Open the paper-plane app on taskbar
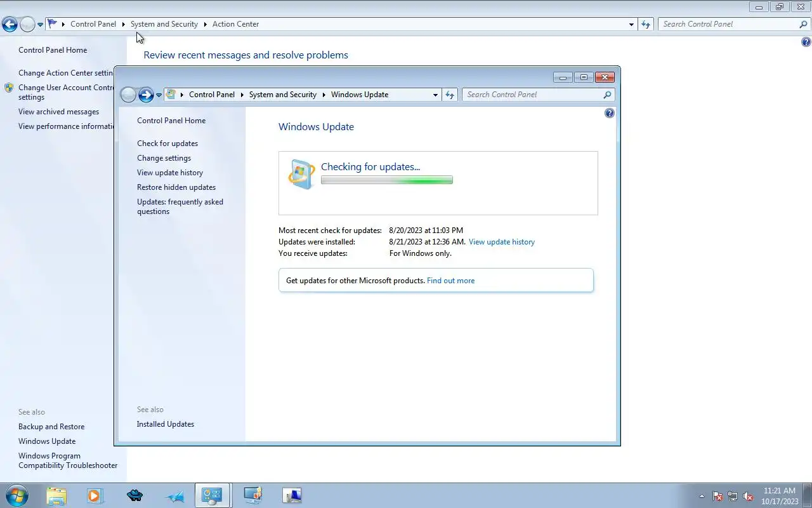Viewport: 812px width, 508px height. (x=175, y=496)
